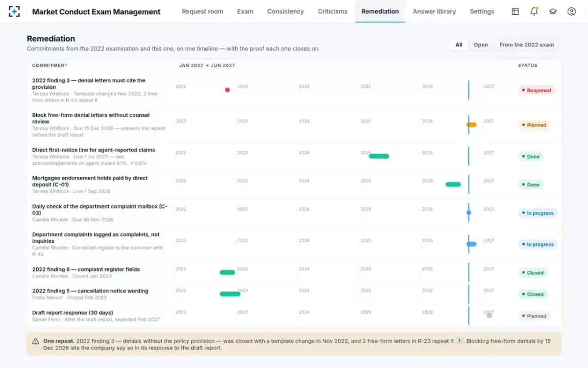
Task: Click the green bar for 2022 finding 5
Action: pyautogui.click(x=230, y=294)
